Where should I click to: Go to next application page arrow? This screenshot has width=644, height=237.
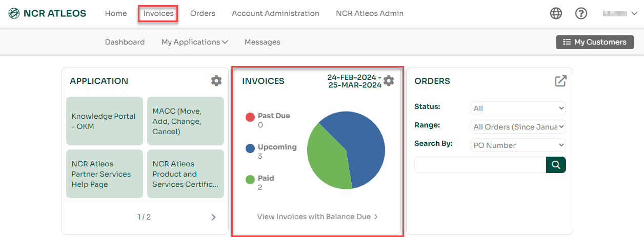(x=214, y=217)
